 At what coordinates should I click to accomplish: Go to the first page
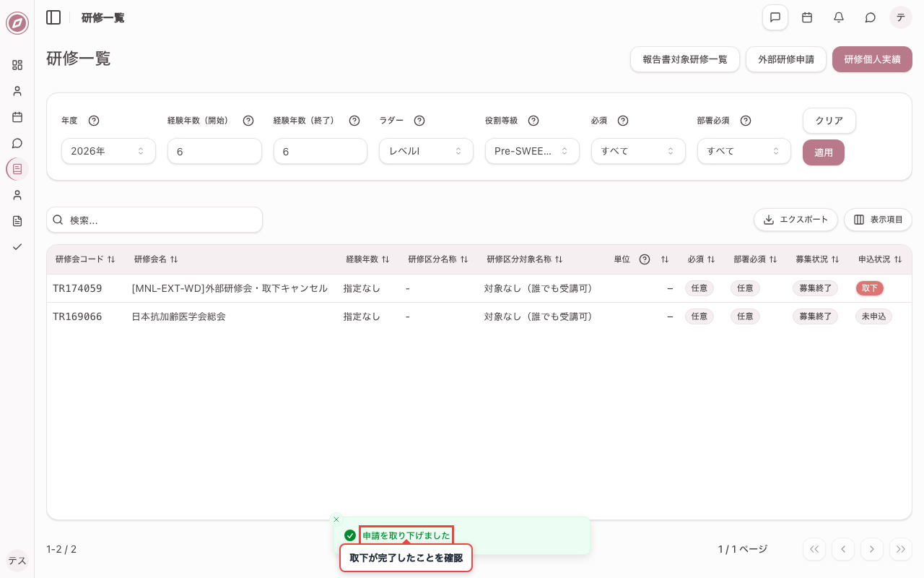point(814,549)
